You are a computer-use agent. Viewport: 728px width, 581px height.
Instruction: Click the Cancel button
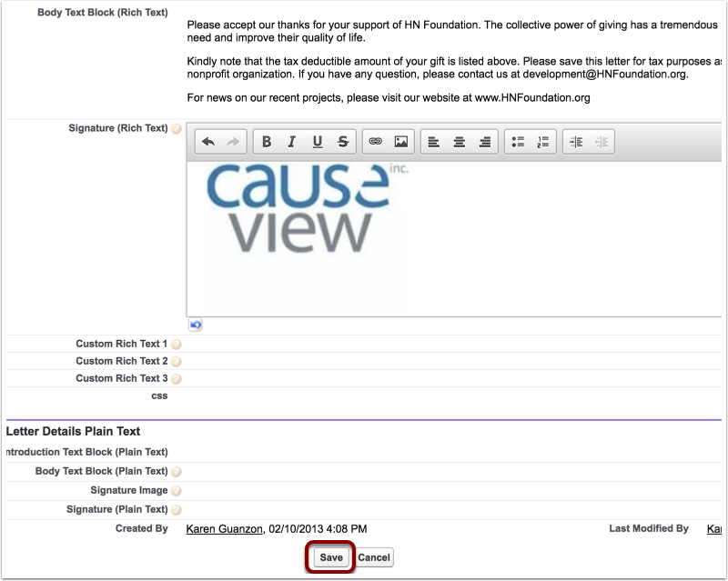pos(374,557)
